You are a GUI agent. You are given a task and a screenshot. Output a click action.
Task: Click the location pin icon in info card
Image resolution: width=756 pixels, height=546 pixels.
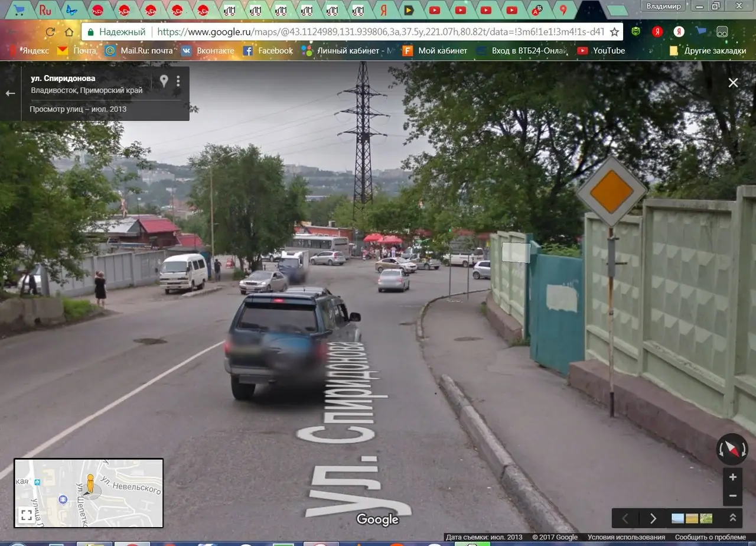point(164,81)
